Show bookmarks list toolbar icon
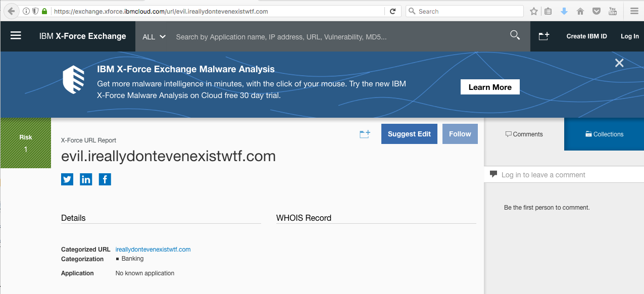Screen dimensions: 644x294 549,11
